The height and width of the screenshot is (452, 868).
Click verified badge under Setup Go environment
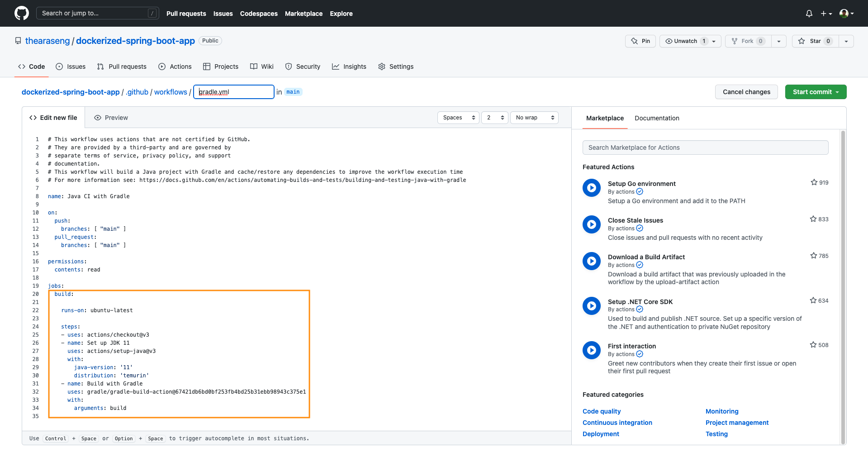click(x=640, y=192)
